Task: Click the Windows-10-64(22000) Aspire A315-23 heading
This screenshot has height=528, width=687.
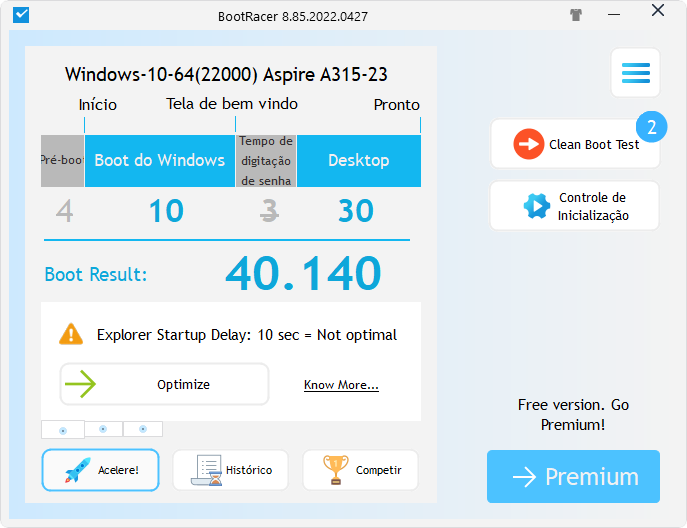Action: click(x=226, y=74)
